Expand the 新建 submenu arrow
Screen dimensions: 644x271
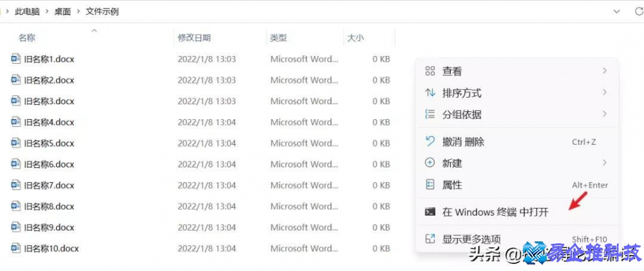(x=605, y=163)
